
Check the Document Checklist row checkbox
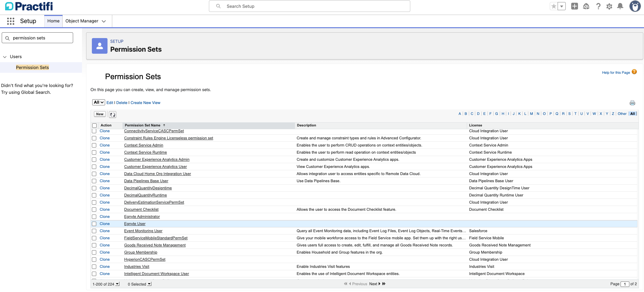coord(94,210)
